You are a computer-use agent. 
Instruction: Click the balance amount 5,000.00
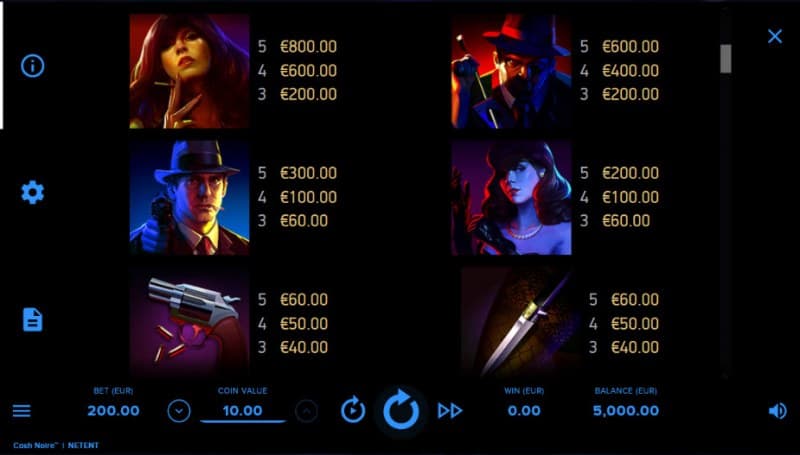[x=626, y=411]
